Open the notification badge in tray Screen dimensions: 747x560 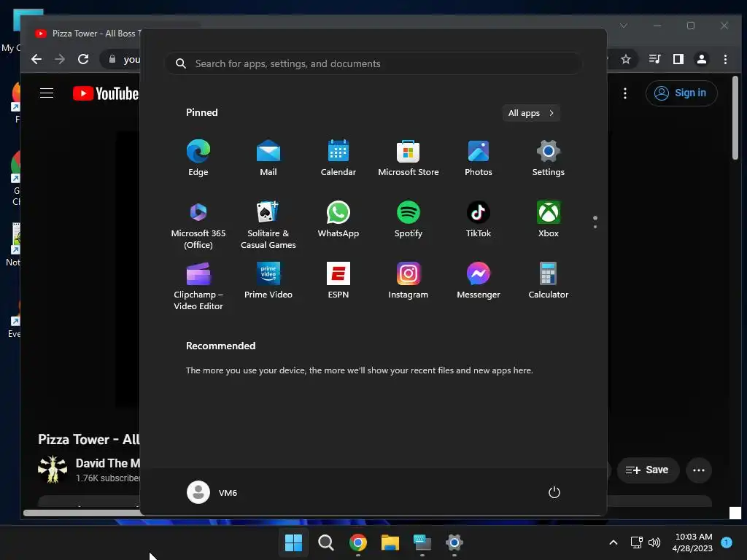tap(727, 542)
